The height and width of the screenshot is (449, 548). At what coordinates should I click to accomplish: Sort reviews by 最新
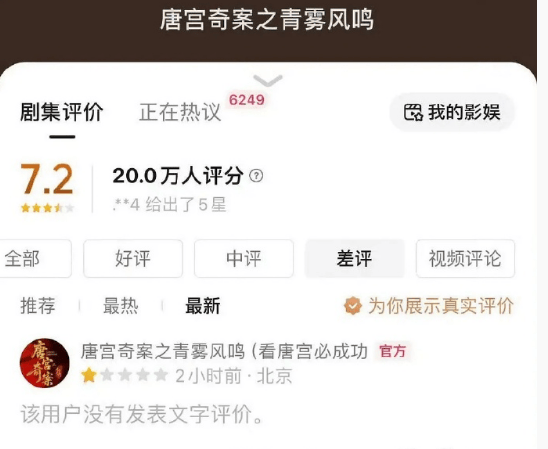coord(203,306)
